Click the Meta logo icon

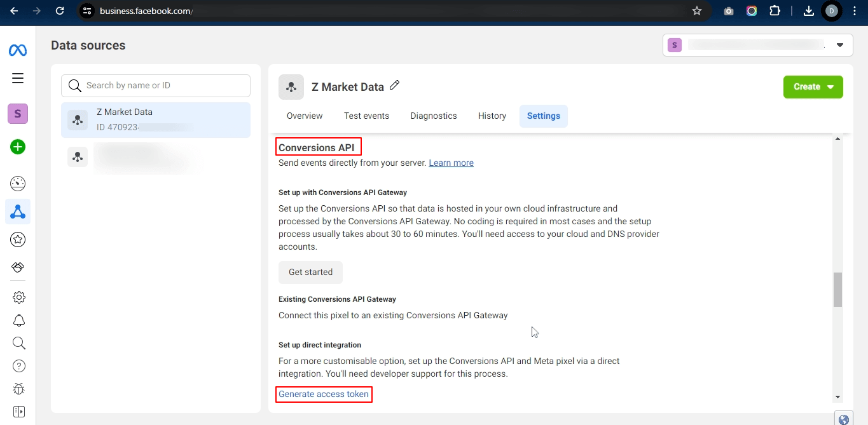pyautogui.click(x=18, y=50)
